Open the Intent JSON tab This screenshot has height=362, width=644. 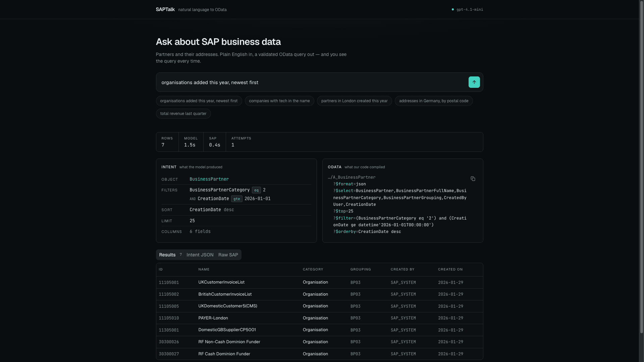coord(200,255)
